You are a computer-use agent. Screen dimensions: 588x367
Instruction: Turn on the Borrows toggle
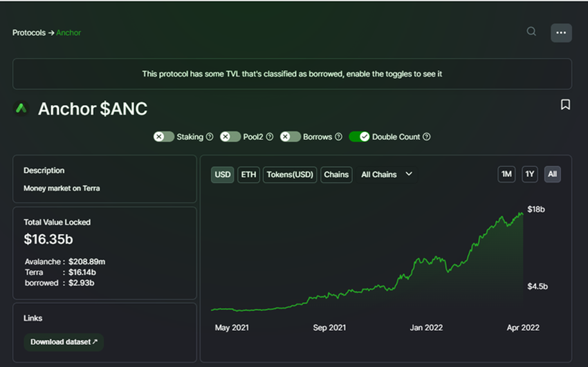[290, 137]
